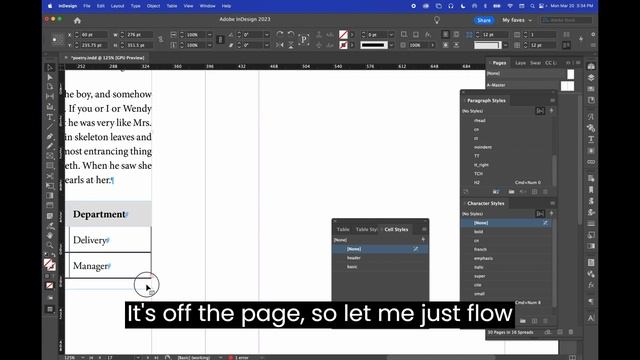The image size is (640, 360).
Task: Open the Y scale percentage dropdown
Action: 209,45
